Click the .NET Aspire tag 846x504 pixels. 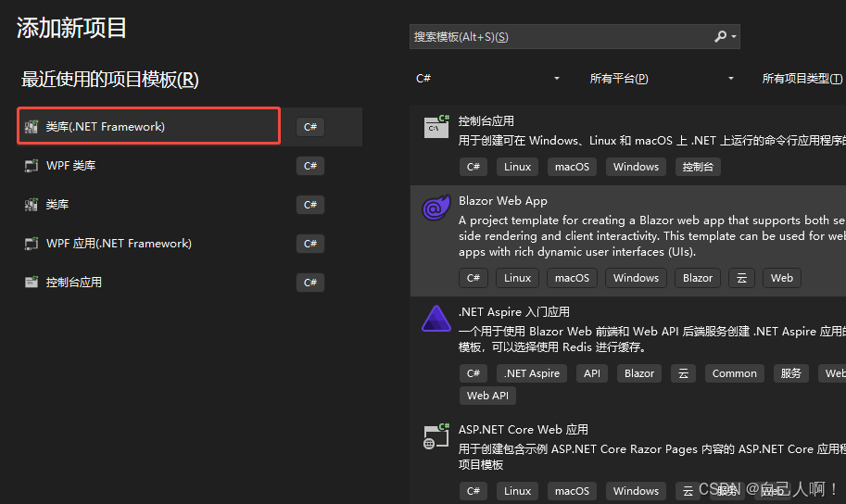click(x=532, y=373)
